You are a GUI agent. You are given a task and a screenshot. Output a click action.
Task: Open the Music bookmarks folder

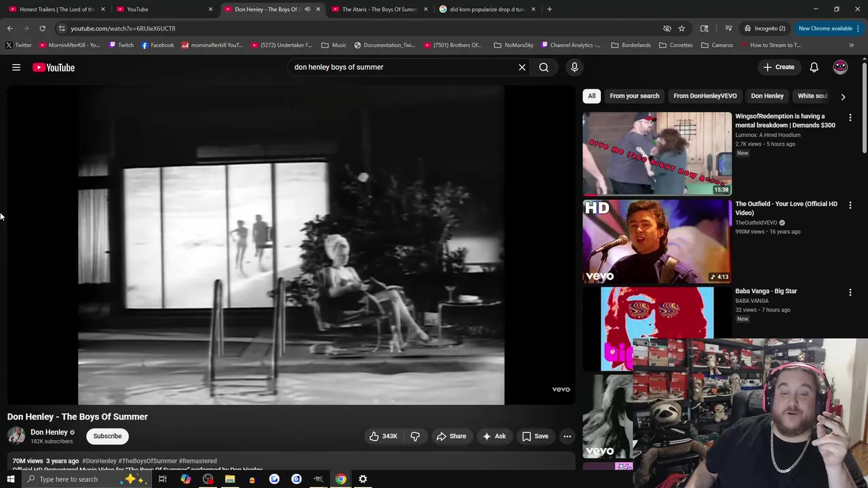334,45
